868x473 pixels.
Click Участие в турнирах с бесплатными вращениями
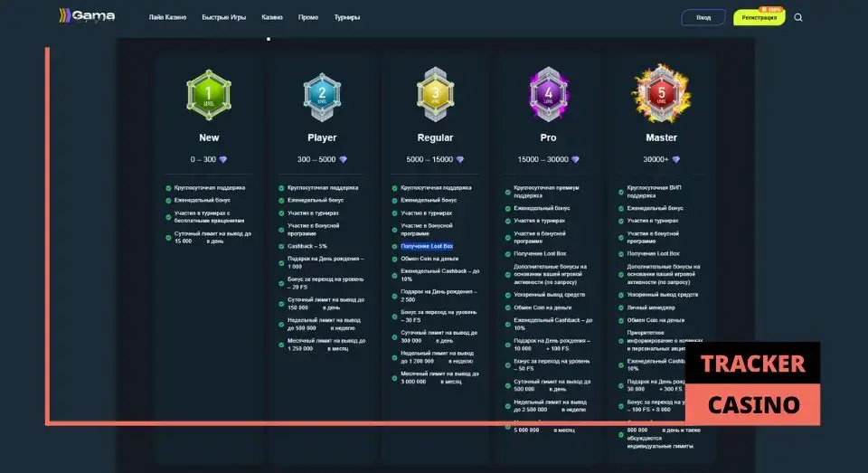pos(209,217)
